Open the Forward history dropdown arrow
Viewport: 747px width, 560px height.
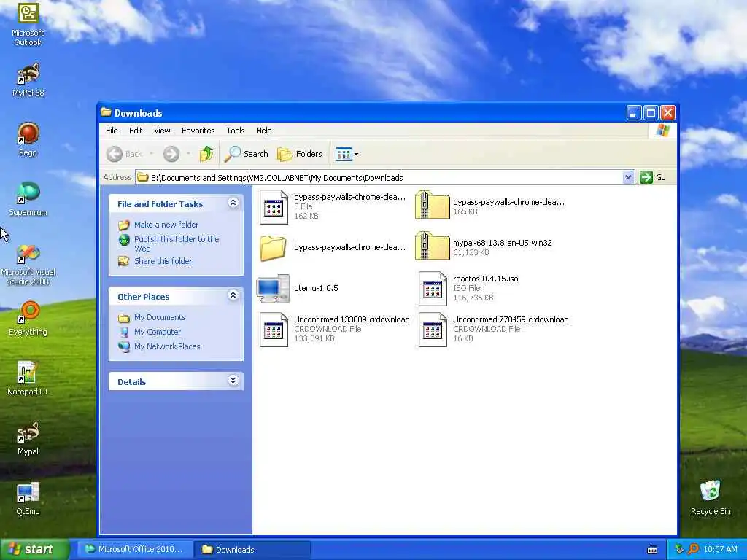(188, 154)
